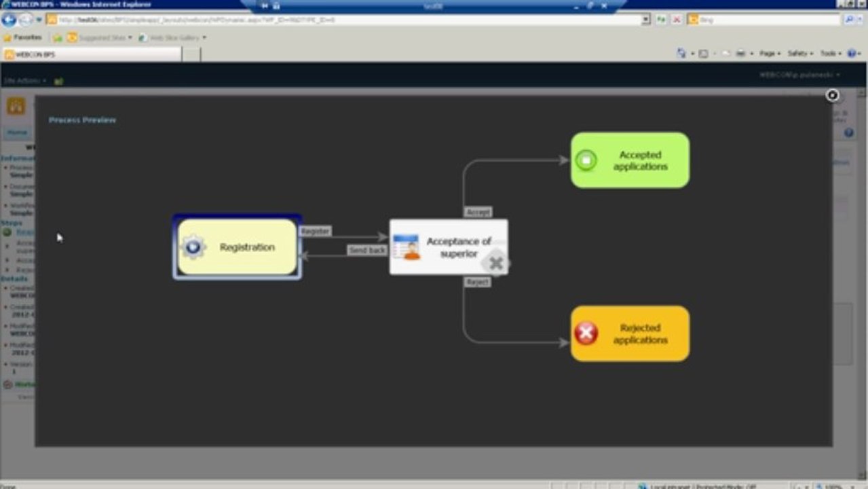Select the Rejected applications end node

pyautogui.click(x=630, y=333)
